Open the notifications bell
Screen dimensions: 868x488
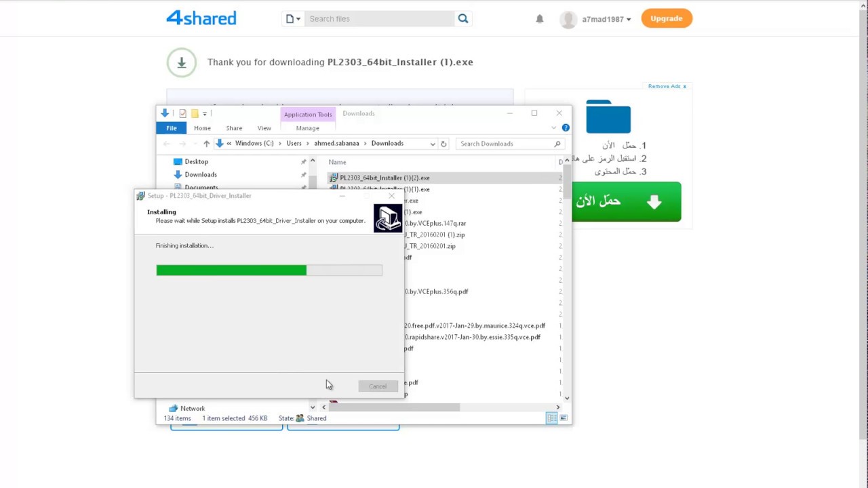click(540, 19)
